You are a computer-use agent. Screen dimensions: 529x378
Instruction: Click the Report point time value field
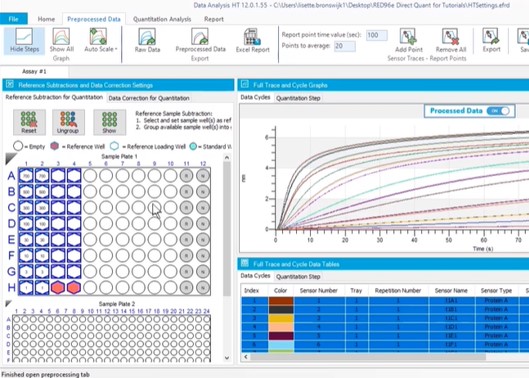pyautogui.click(x=377, y=35)
